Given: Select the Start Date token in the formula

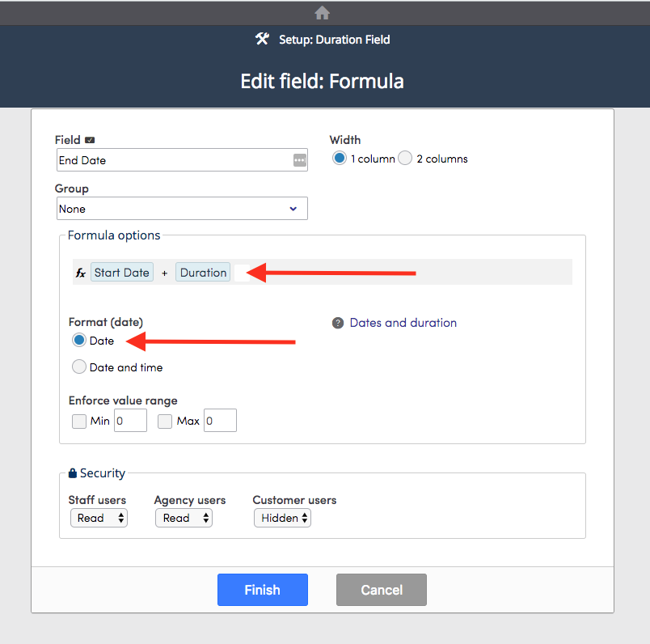Looking at the screenshot, I should (121, 272).
